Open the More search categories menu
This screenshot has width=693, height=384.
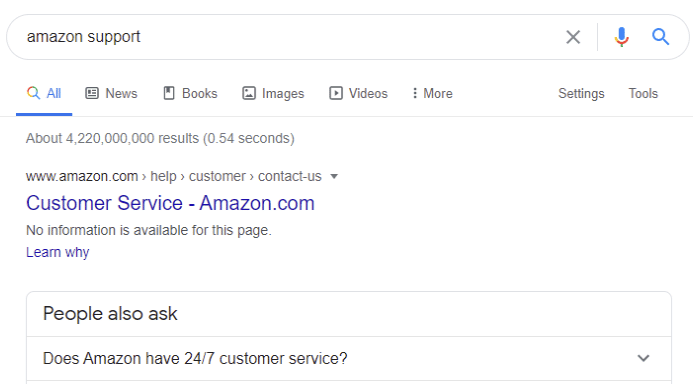click(x=432, y=93)
